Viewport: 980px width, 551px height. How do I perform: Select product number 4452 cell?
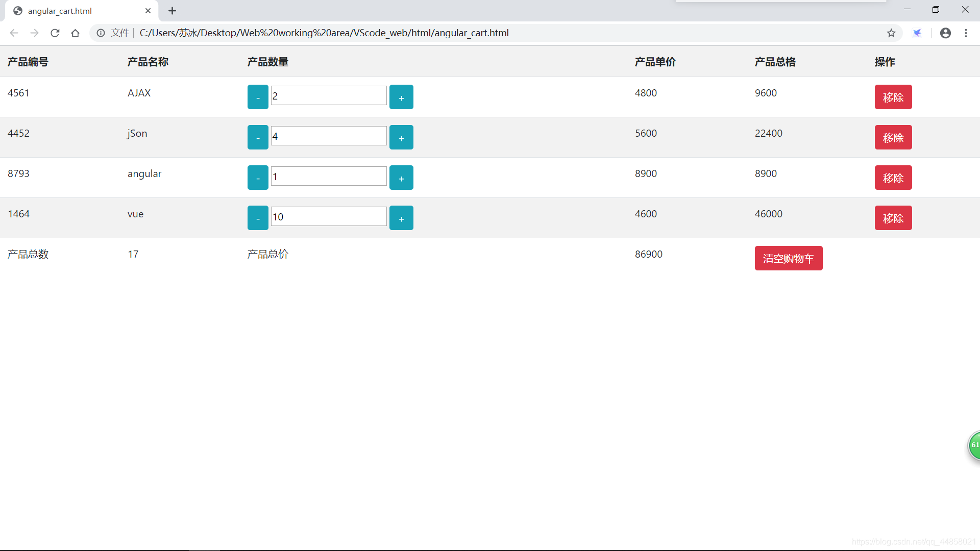coord(18,133)
